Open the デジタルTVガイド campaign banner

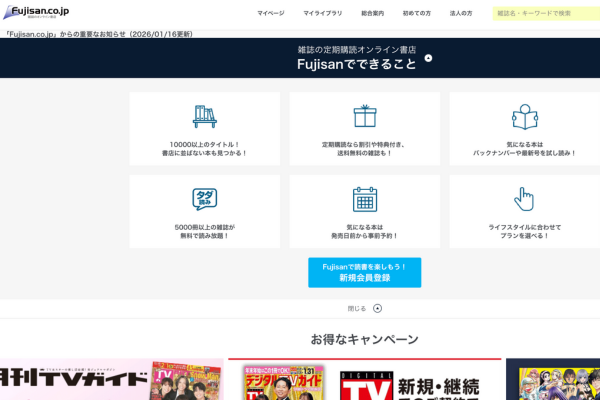(365, 379)
